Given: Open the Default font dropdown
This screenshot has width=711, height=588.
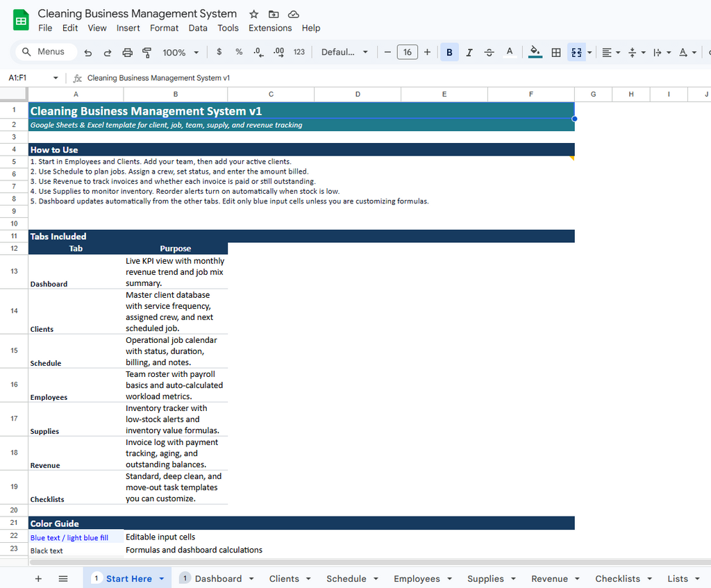Looking at the screenshot, I should pyautogui.click(x=344, y=52).
